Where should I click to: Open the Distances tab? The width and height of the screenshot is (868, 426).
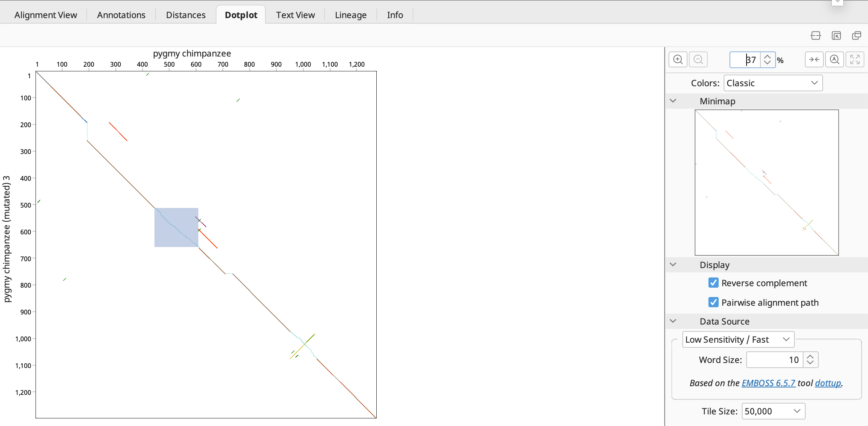[x=186, y=15]
